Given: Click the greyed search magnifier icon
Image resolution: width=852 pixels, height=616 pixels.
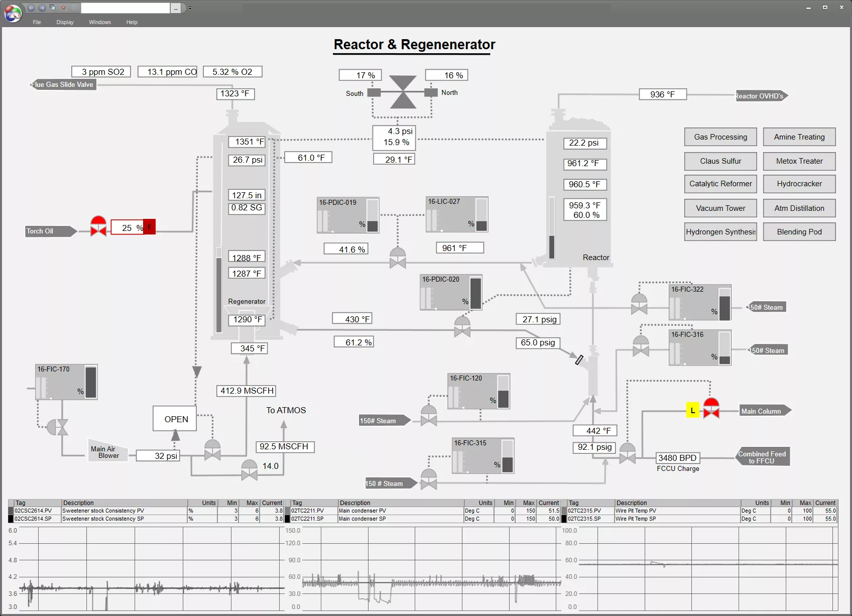Looking at the screenshot, I should [74, 8].
